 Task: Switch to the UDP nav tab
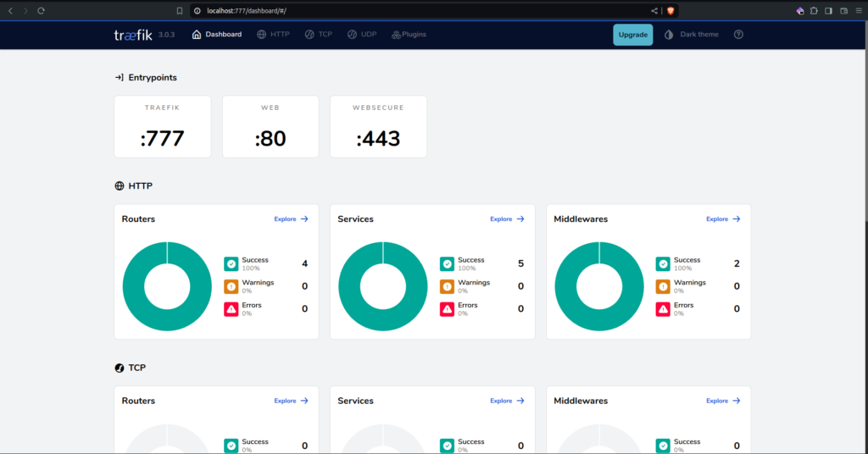(362, 34)
